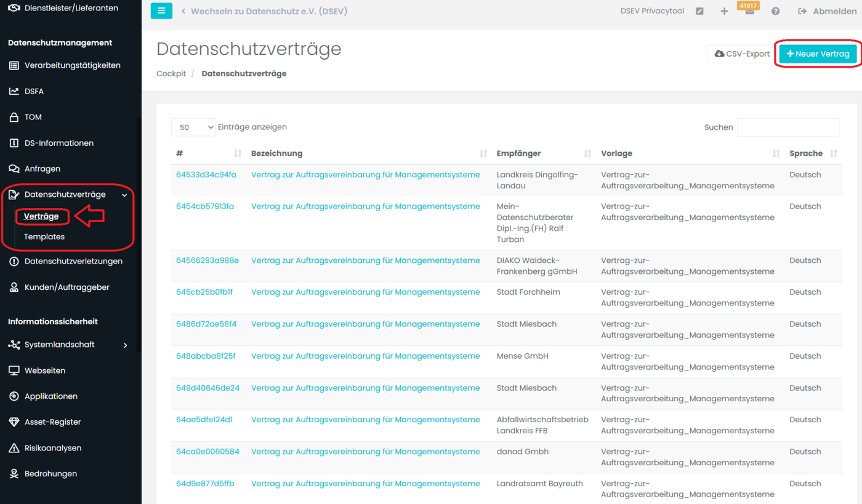Open Verarbeitungstätigkeiten in sidebar
Screen dimensions: 862x504
72,65
